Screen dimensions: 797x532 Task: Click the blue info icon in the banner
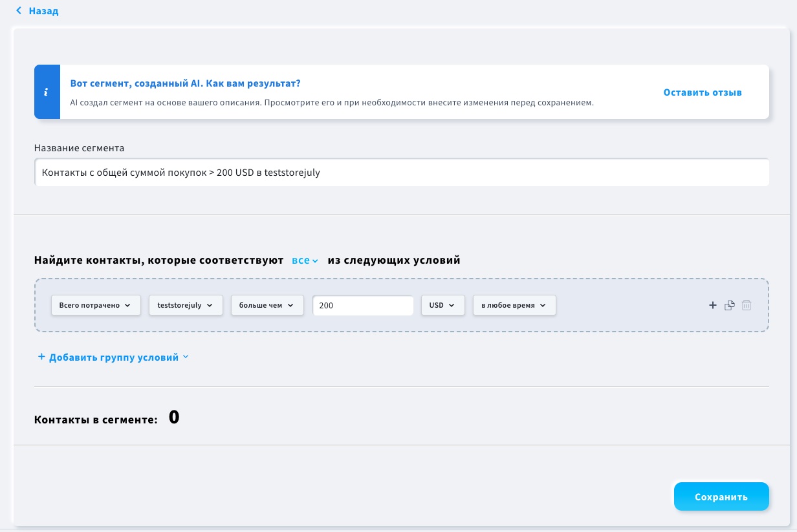coord(45,92)
